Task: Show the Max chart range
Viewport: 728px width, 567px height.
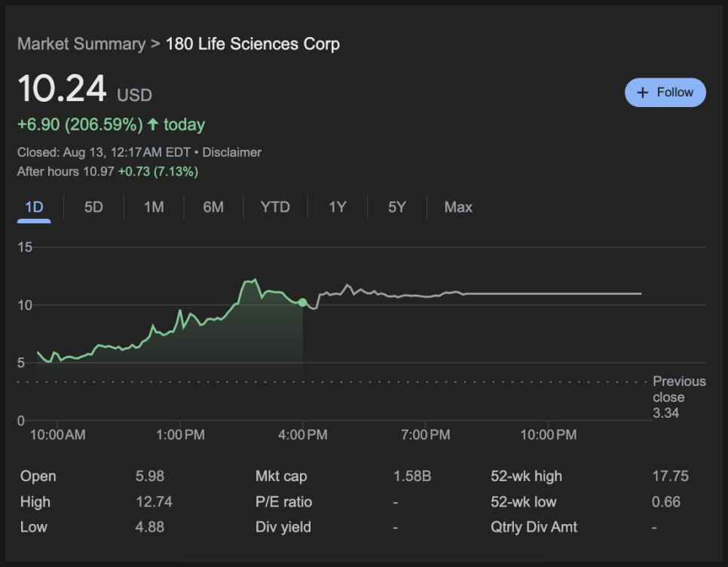Action: pyautogui.click(x=458, y=207)
